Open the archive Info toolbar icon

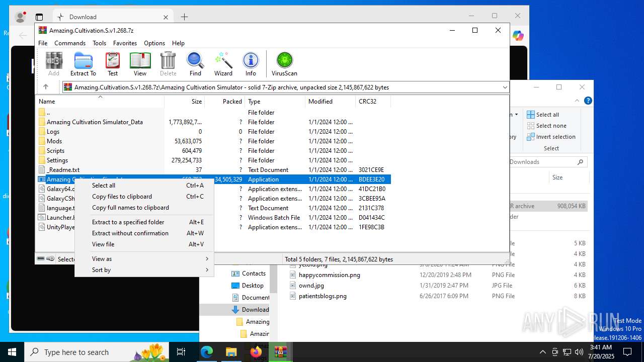click(x=251, y=64)
